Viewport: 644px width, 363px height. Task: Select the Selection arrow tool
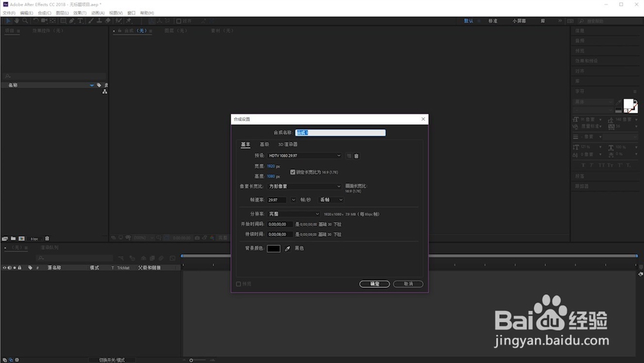coord(8,21)
